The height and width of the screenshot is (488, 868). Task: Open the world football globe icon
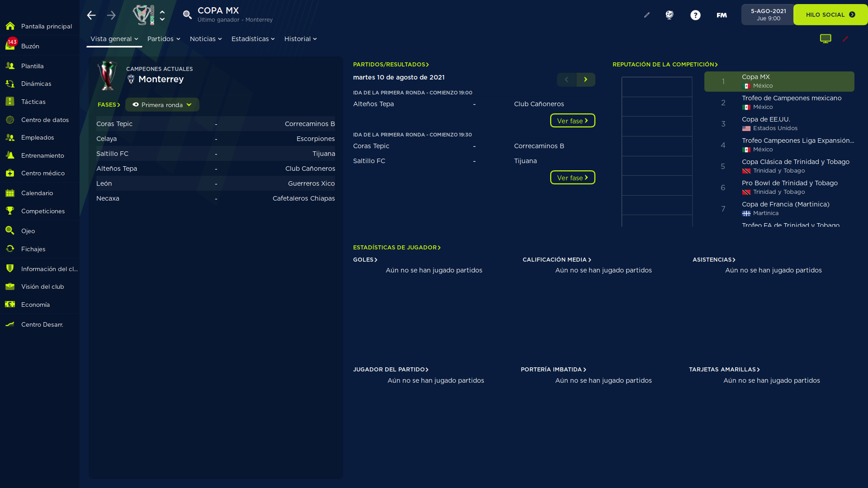(x=670, y=15)
